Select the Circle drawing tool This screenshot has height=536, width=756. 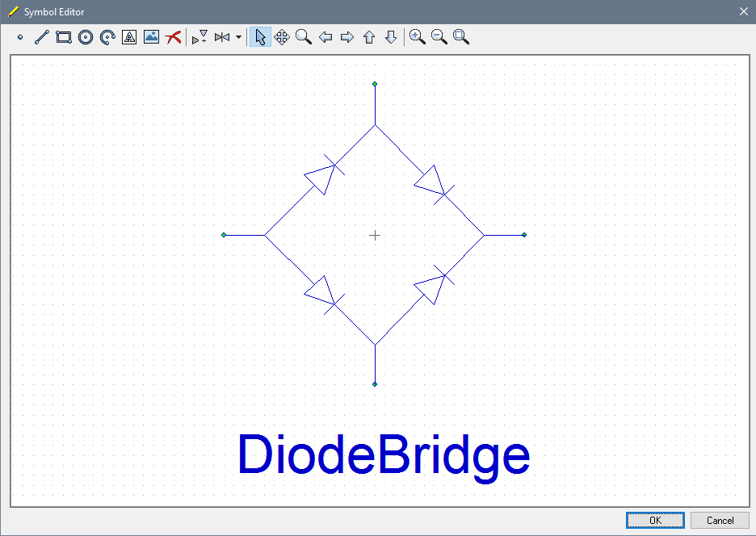(86, 37)
